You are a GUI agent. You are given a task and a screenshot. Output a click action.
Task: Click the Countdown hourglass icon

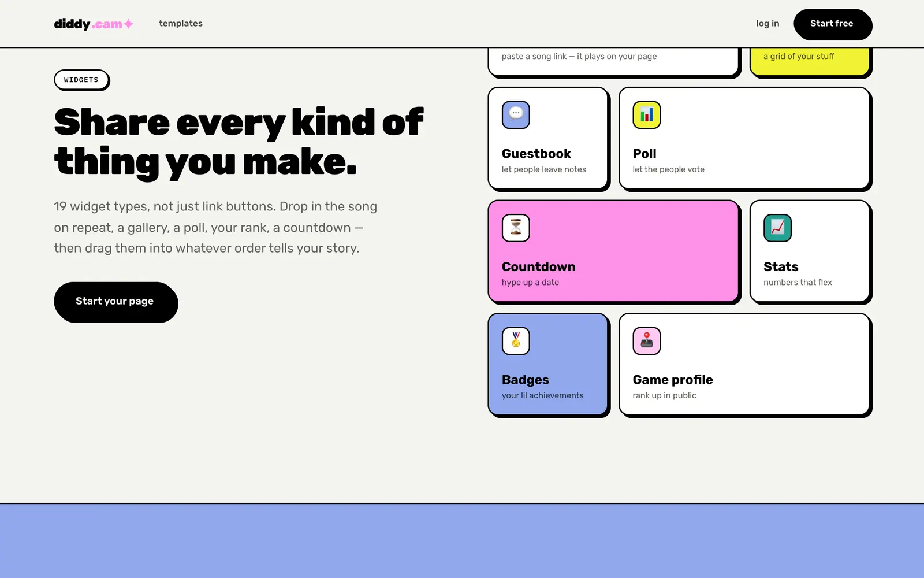coord(516,228)
